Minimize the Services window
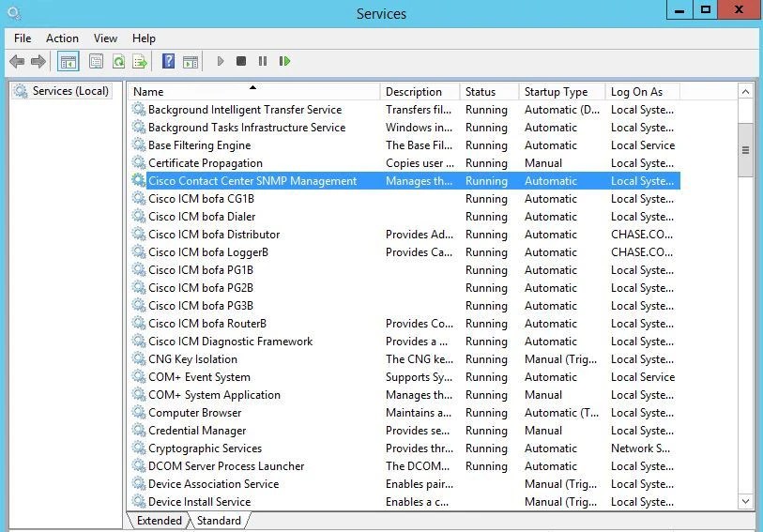The image size is (763, 532). tap(679, 9)
